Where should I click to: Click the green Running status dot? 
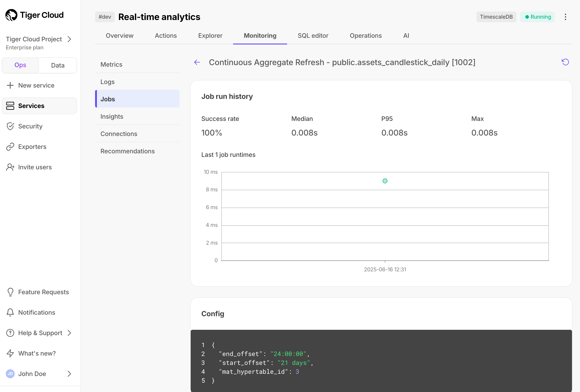pos(527,17)
